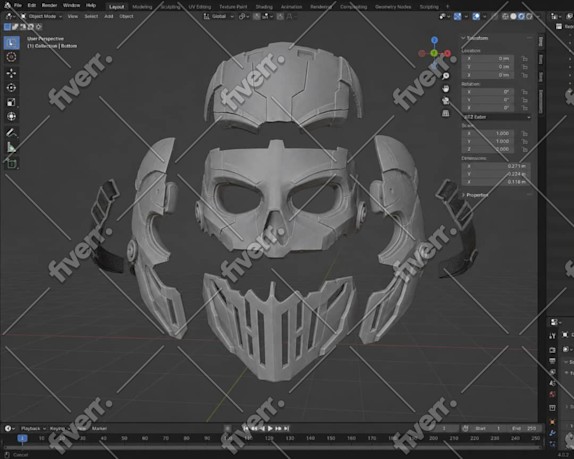574x459 pixels.
Task: Click the red X axis gizmo
Action: [447, 53]
